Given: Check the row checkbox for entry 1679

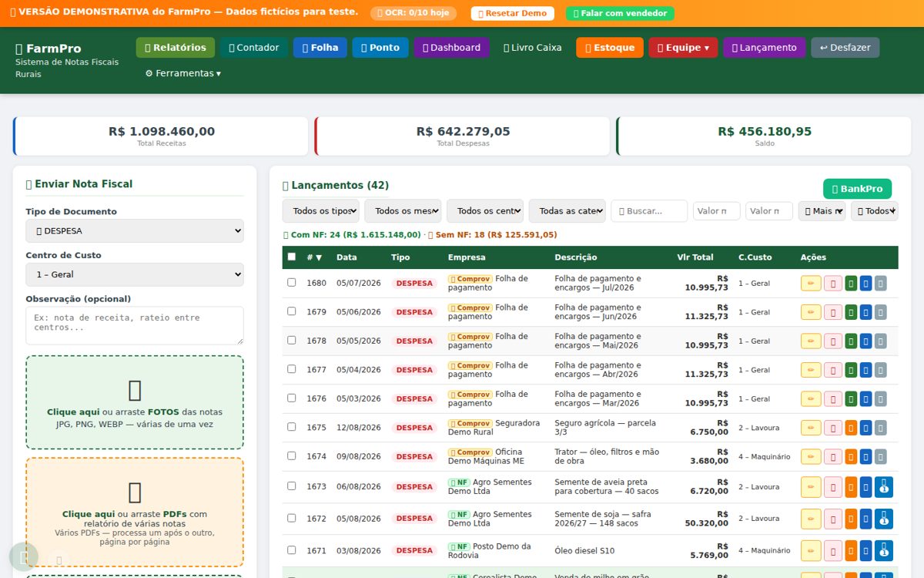Looking at the screenshot, I should (x=292, y=311).
